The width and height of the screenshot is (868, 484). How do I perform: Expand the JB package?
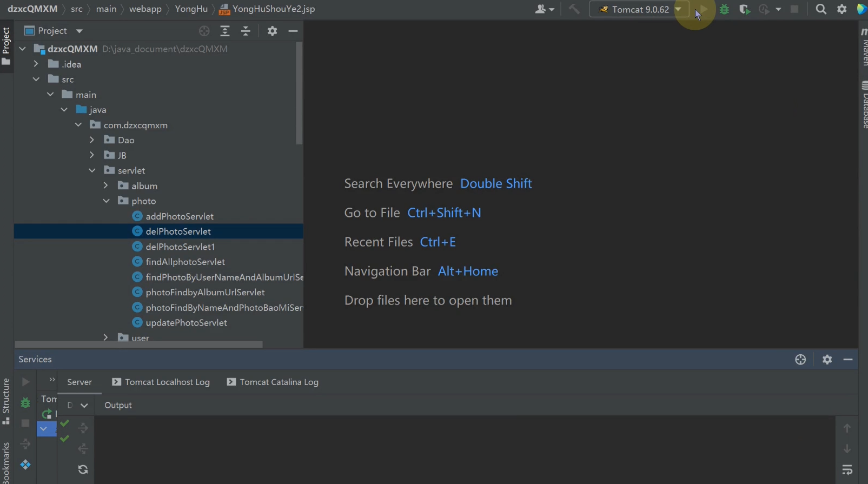pos(92,155)
